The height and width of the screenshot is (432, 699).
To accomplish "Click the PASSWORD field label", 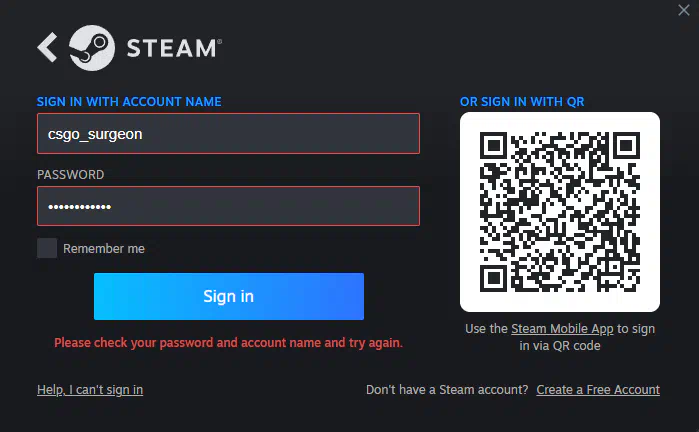I will pyautogui.click(x=70, y=175).
